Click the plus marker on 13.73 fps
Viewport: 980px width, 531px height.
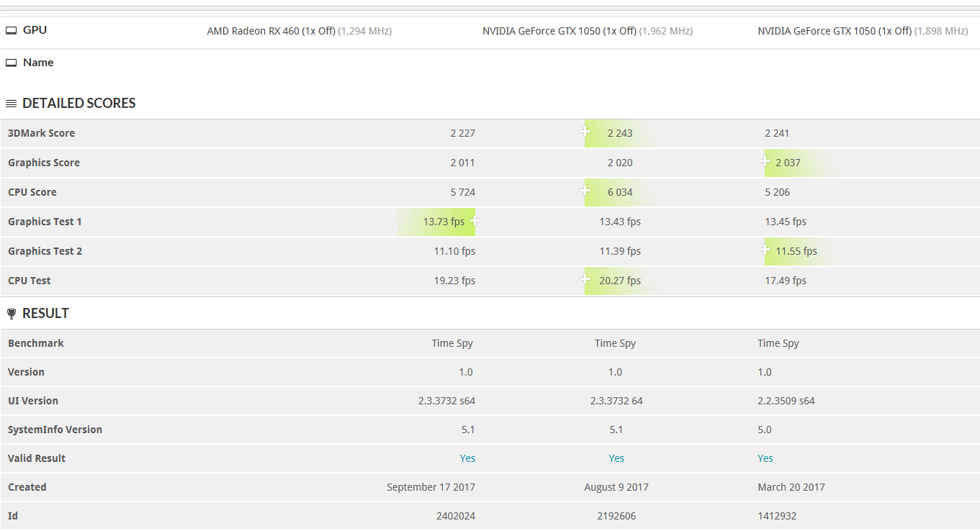[474, 221]
